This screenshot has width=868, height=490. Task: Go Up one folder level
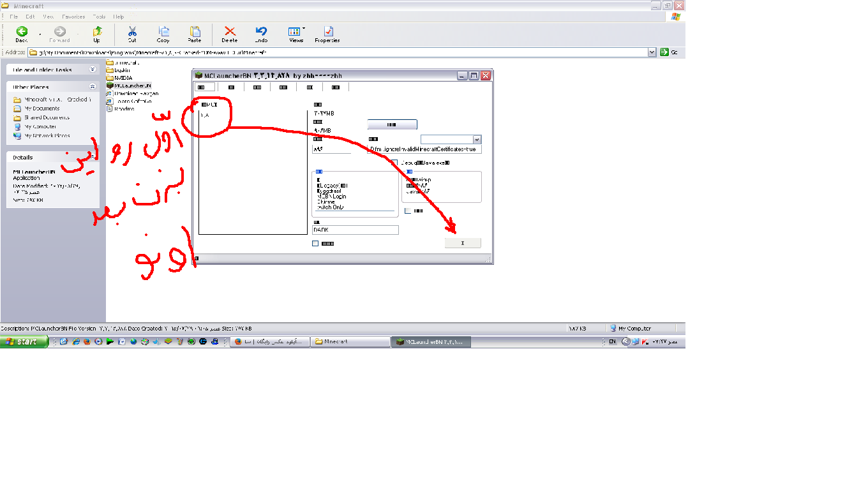[96, 34]
